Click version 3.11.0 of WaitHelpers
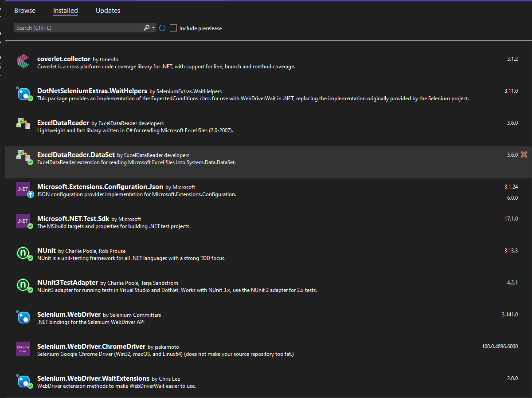This screenshot has height=398, width=532. tap(511, 91)
